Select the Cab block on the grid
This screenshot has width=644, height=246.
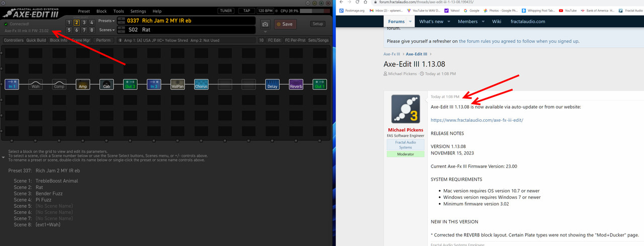click(107, 85)
